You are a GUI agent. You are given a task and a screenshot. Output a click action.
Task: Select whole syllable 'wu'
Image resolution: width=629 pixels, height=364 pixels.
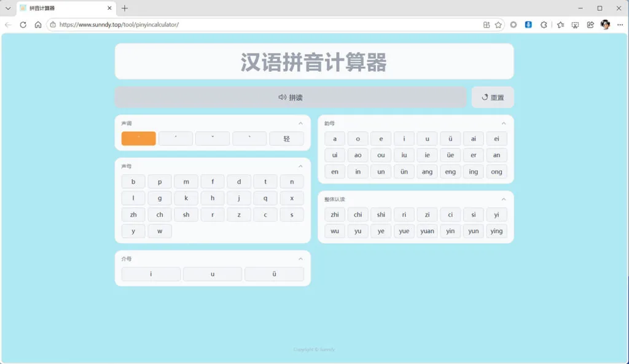(x=335, y=231)
